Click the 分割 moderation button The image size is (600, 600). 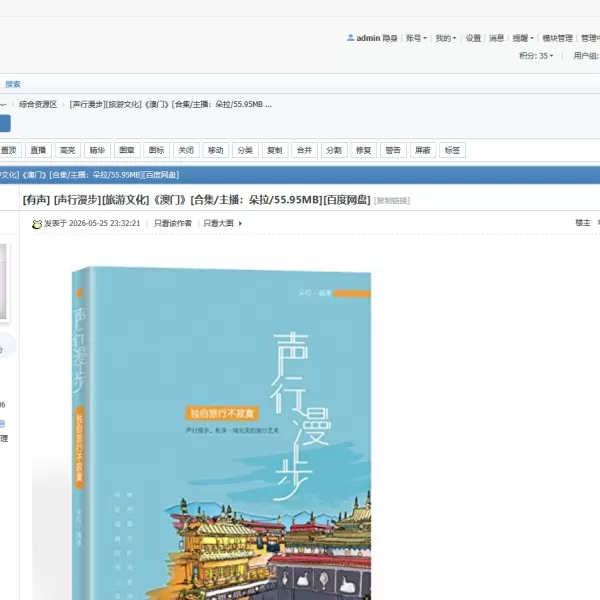[x=334, y=150]
